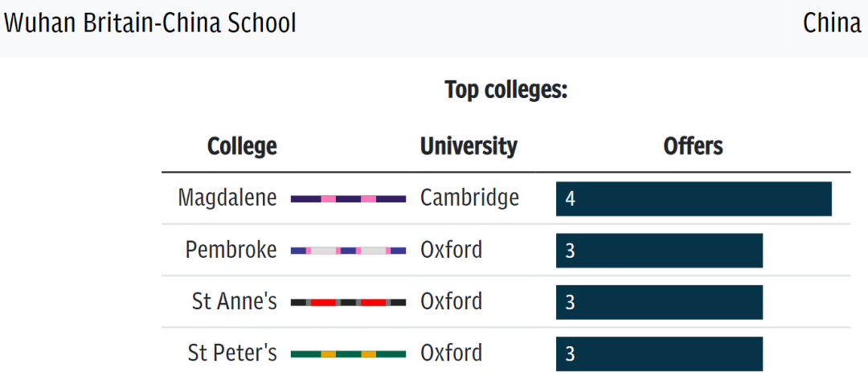This screenshot has width=868, height=380.
Task: Click St Anne's scarf stripe icon
Action: 348,302
